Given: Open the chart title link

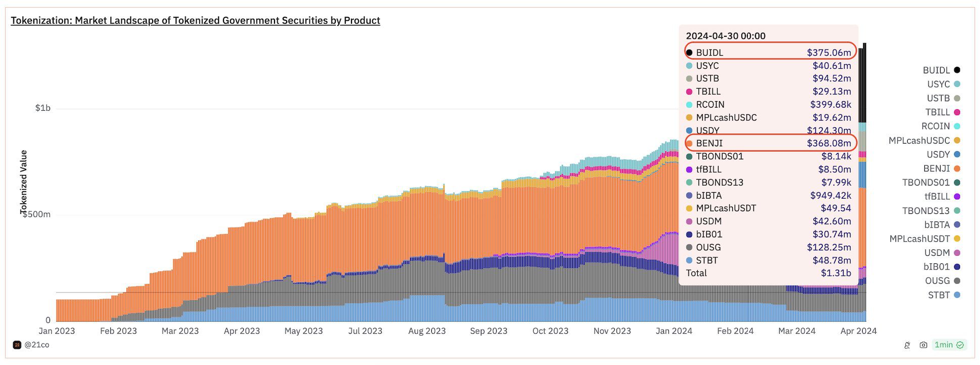Looking at the screenshot, I should pos(195,21).
